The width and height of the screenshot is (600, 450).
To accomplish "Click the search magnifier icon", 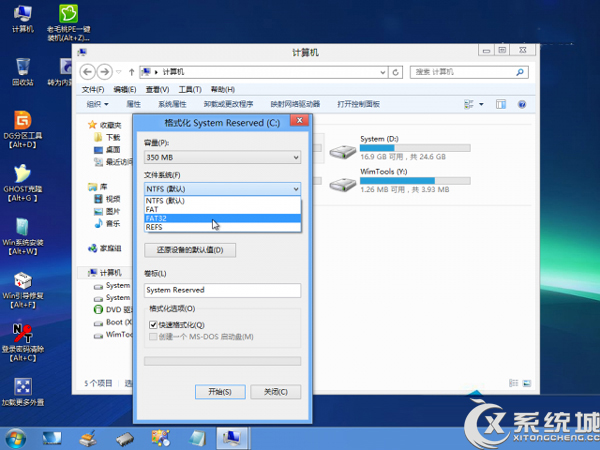I will tap(520, 72).
